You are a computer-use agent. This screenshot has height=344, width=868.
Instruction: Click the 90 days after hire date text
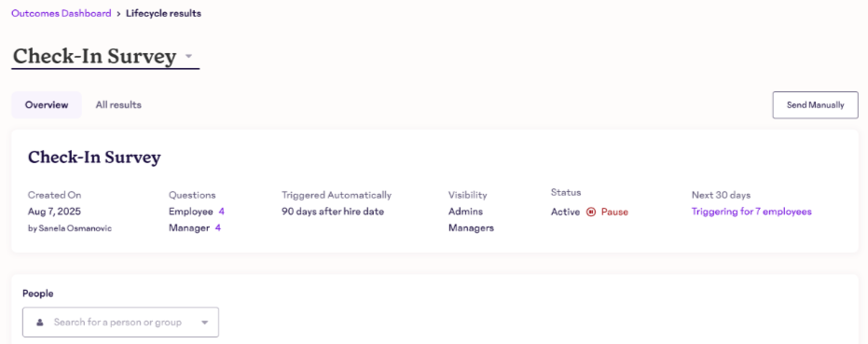pyautogui.click(x=333, y=212)
